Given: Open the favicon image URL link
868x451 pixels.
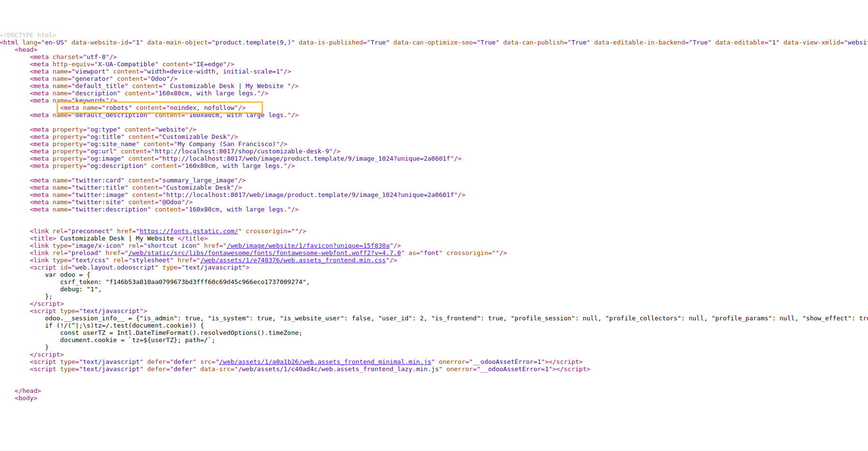Looking at the screenshot, I should click(308, 246).
